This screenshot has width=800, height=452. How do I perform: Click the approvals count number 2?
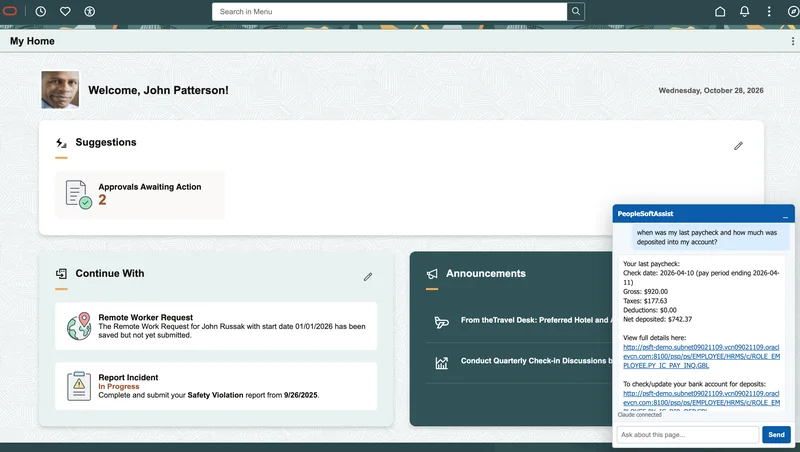coord(103,200)
